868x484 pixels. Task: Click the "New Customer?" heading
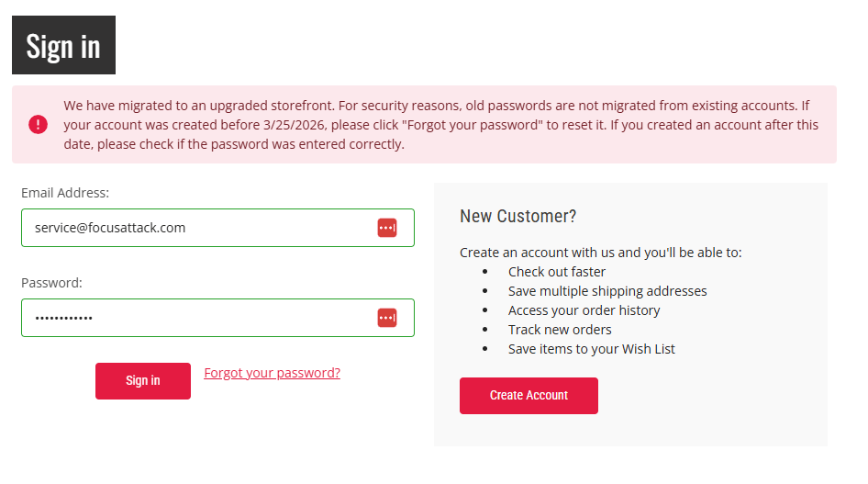(x=517, y=217)
